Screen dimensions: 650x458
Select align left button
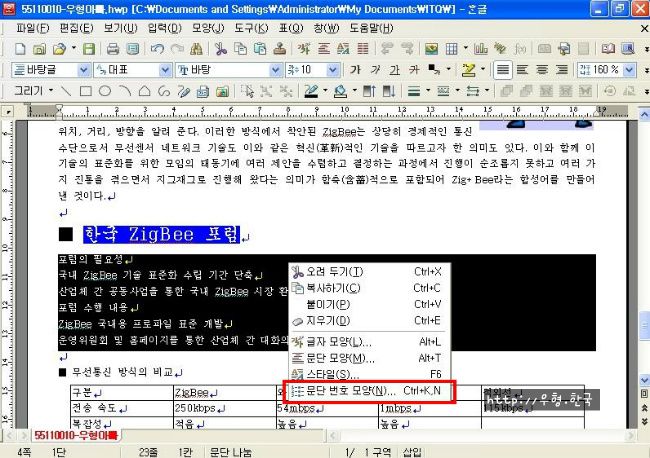pyautogui.click(x=522, y=70)
